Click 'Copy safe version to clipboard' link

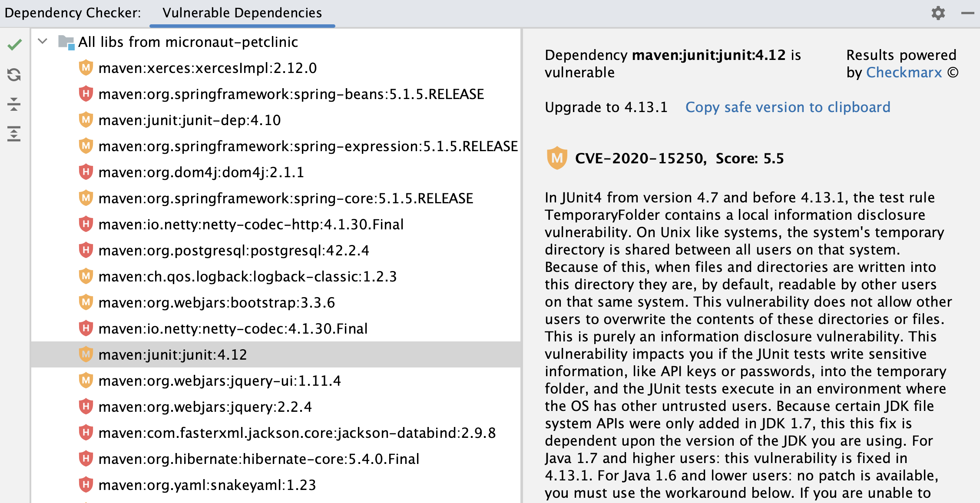pyautogui.click(x=788, y=107)
